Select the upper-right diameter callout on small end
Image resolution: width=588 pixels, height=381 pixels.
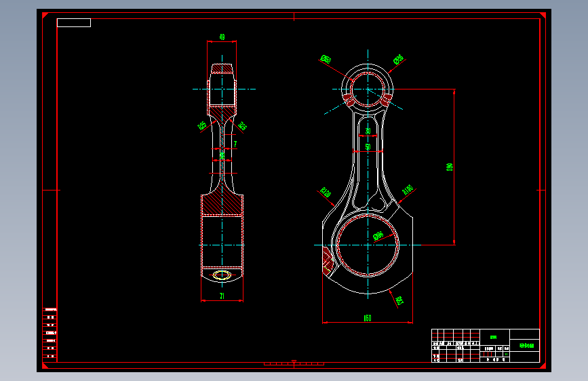click(x=398, y=59)
